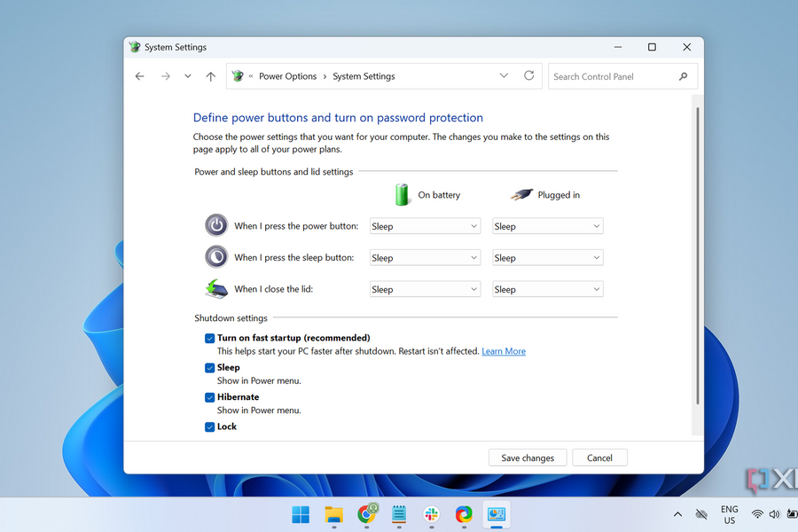
Task: Open the Learn More link
Action: [504, 351]
